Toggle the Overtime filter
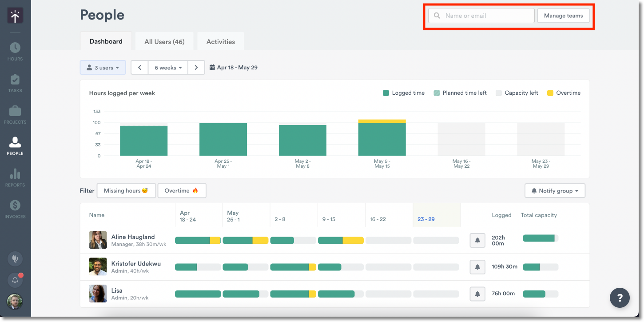 (x=182, y=191)
